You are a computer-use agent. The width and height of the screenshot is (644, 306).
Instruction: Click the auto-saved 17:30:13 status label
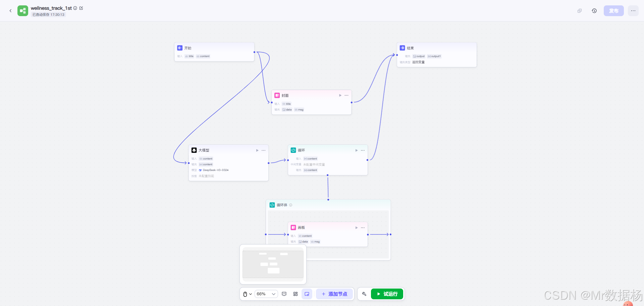pos(48,15)
